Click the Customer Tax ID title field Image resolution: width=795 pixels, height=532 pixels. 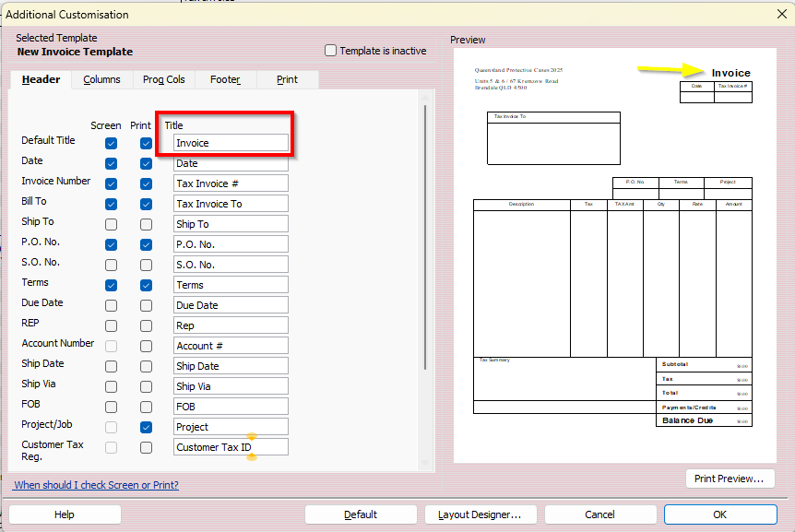[231, 447]
